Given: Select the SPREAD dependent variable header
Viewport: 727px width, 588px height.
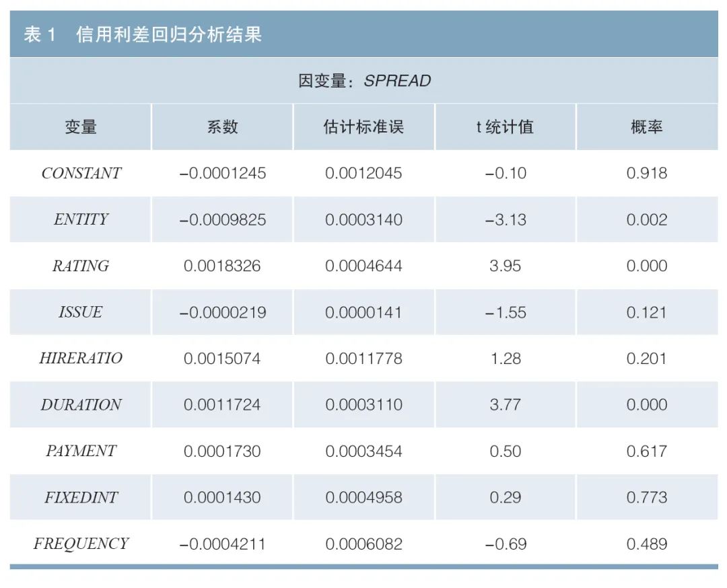Looking at the screenshot, I should 363,80.
